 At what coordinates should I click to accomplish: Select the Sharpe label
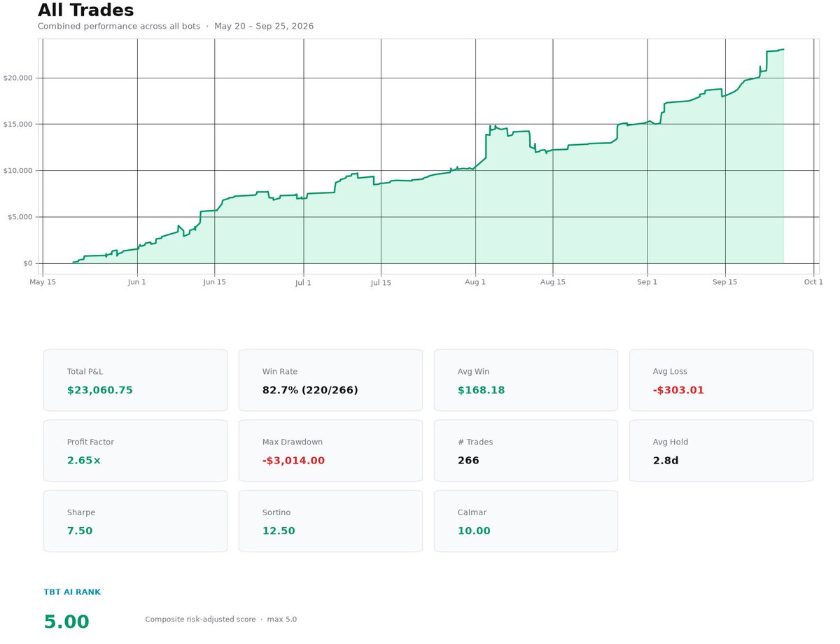81,512
